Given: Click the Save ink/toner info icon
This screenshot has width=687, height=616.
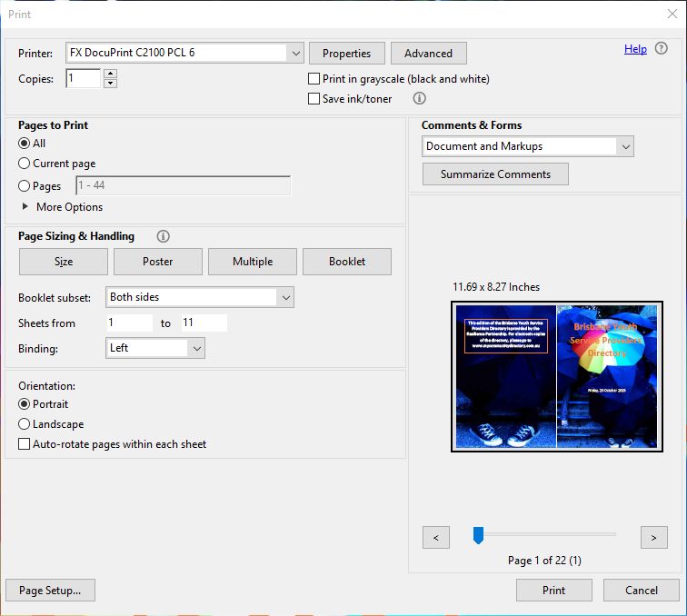Looking at the screenshot, I should [419, 98].
